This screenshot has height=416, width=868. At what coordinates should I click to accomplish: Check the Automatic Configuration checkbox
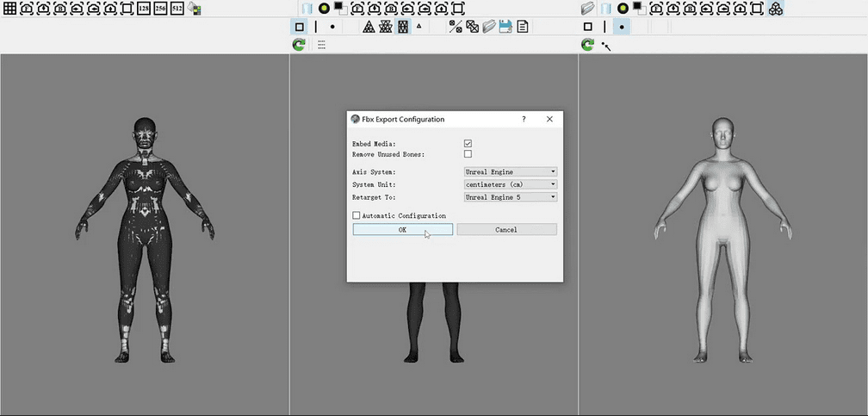coord(356,215)
